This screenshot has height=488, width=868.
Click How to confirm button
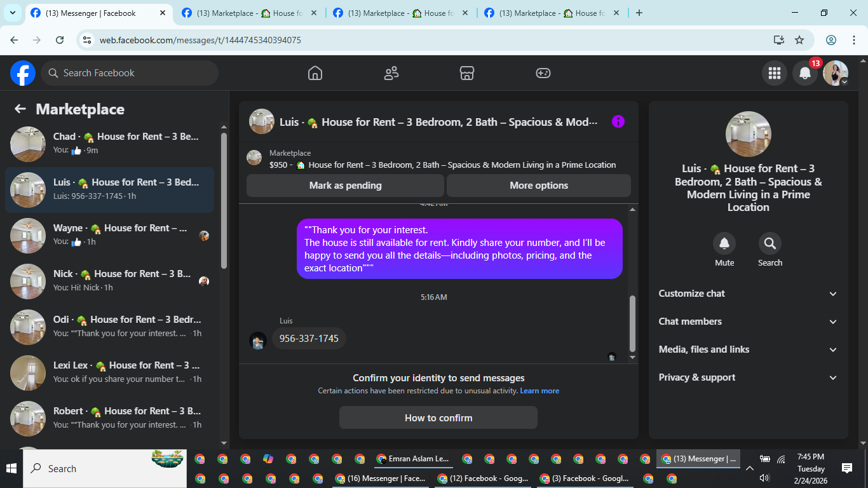click(x=438, y=418)
